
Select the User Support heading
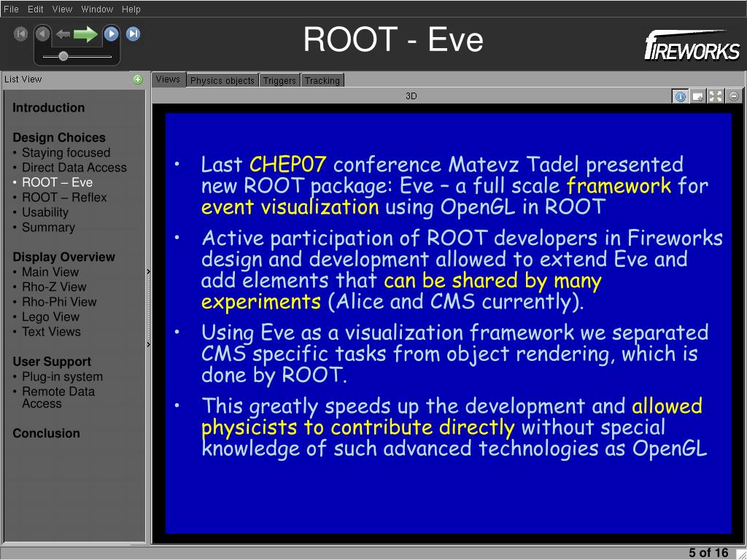click(x=52, y=362)
